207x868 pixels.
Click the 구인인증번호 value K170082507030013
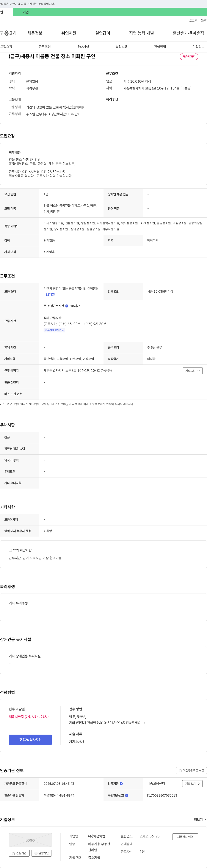point(162,795)
